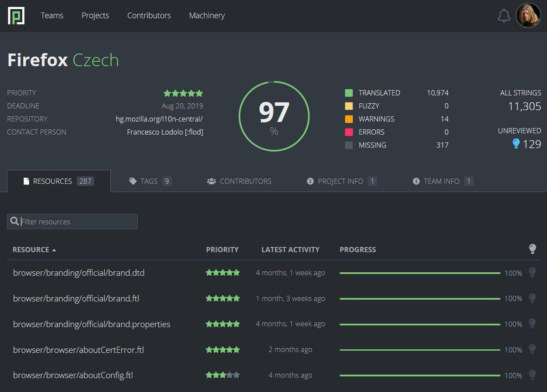Sort by the Latest Activity column header

290,249
